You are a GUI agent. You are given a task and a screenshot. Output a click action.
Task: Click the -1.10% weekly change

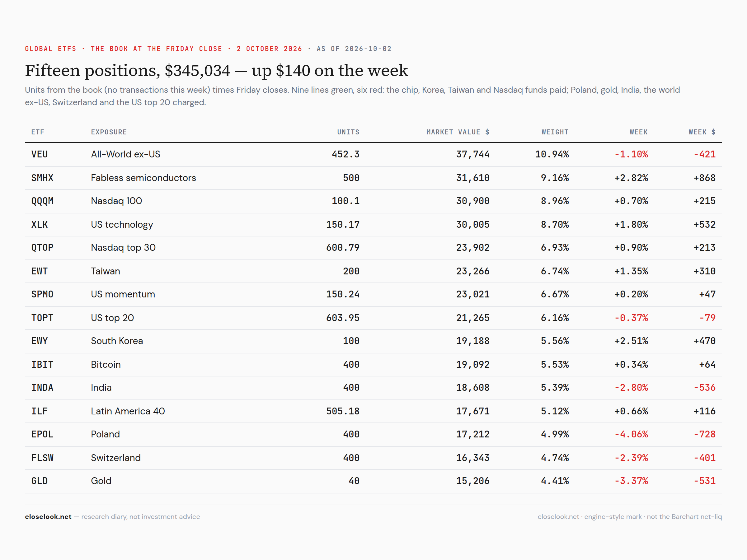click(631, 154)
